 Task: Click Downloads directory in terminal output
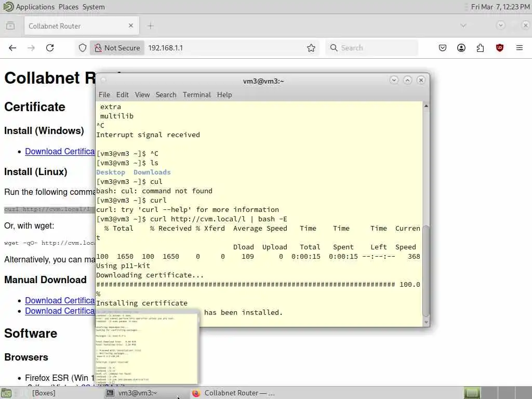point(152,172)
